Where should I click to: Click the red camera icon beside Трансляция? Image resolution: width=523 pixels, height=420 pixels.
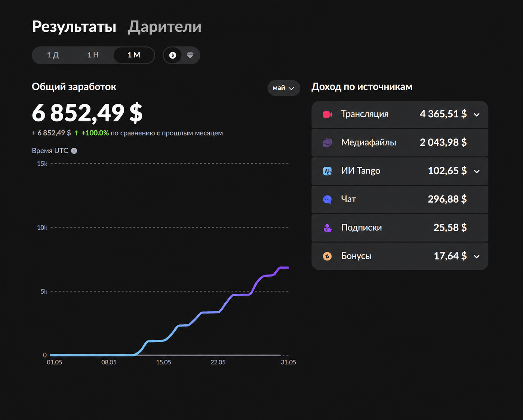(x=327, y=114)
